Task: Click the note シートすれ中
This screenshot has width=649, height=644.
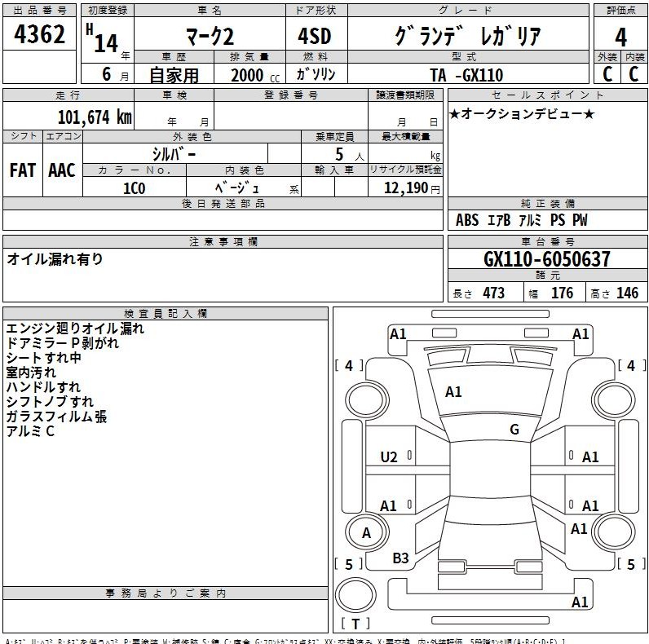Action: tap(43, 358)
